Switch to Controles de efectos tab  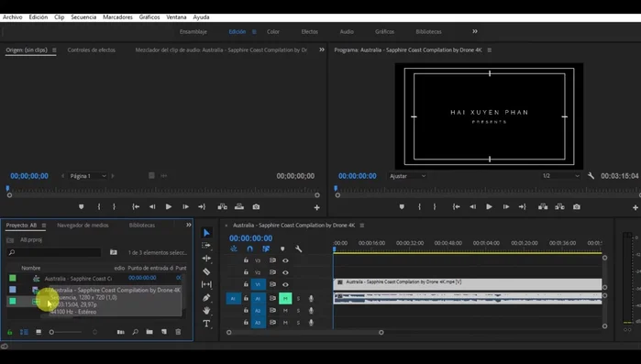(91, 50)
